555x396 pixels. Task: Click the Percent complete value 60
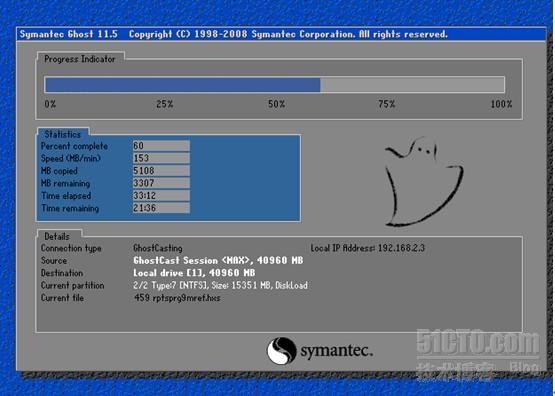(161, 145)
